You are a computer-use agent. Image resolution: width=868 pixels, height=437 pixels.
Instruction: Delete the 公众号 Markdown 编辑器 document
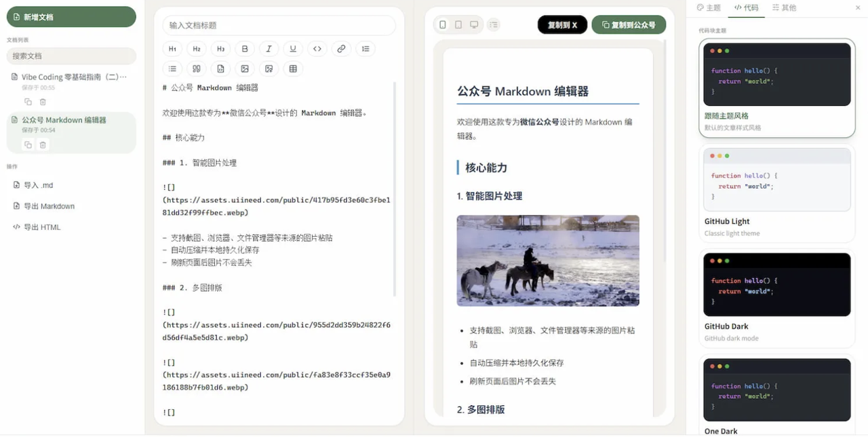(x=43, y=145)
